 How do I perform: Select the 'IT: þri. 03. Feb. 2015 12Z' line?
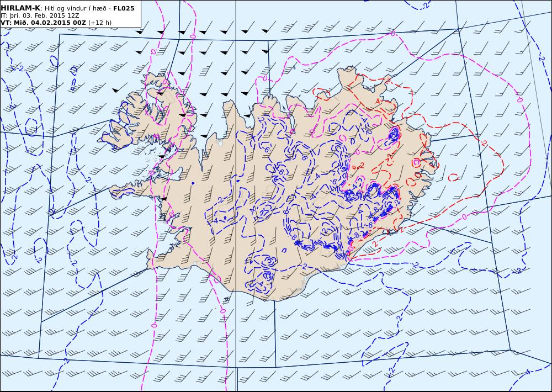[x=40, y=15]
